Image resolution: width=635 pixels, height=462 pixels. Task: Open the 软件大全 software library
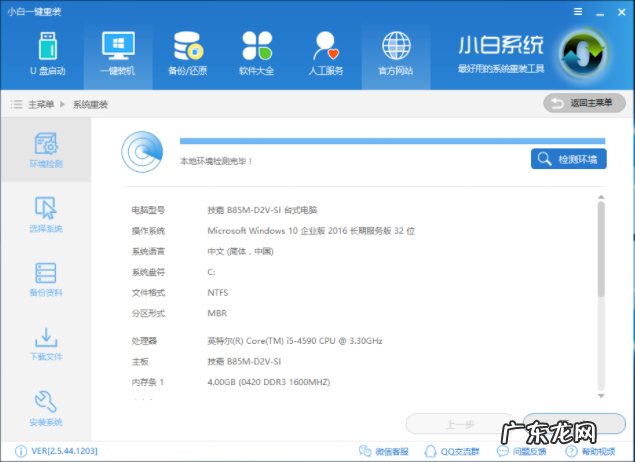point(257,55)
